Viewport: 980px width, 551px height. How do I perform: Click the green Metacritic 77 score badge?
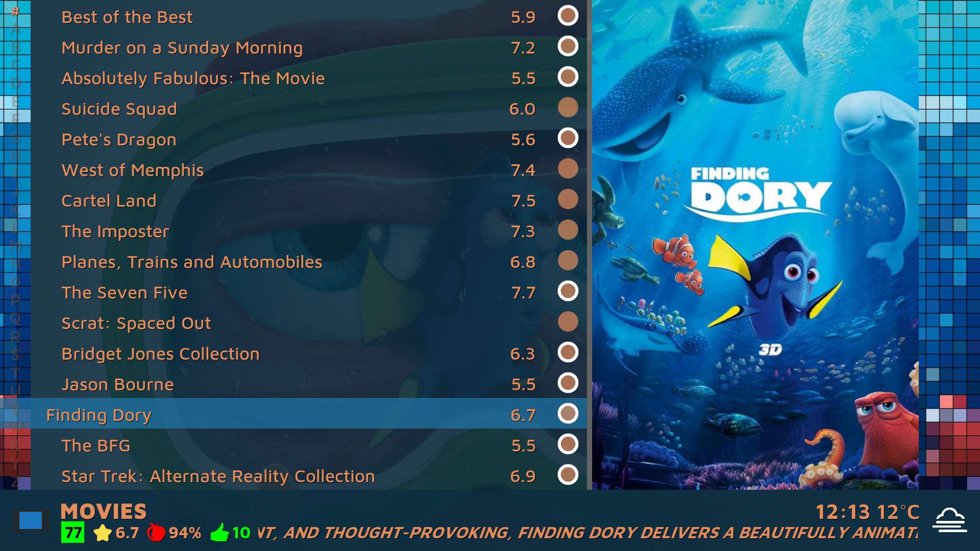72,533
